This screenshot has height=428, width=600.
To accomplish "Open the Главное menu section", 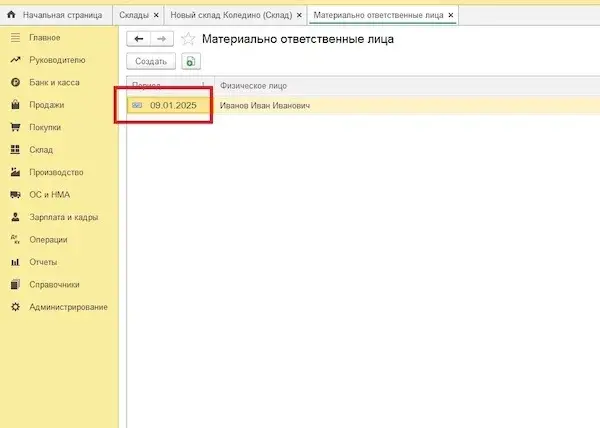I will pyautogui.click(x=45, y=37).
